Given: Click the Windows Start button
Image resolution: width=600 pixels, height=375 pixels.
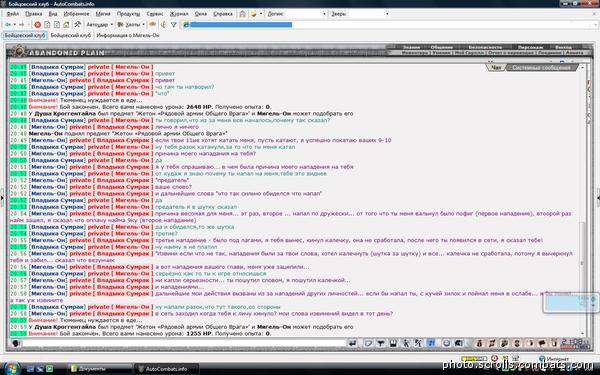Looking at the screenshot, I should point(12,368).
